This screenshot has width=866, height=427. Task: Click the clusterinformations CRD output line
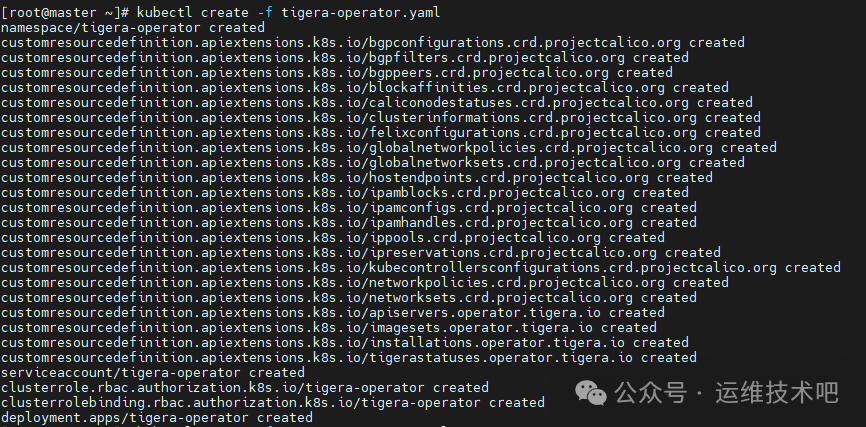click(x=380, y=117)
